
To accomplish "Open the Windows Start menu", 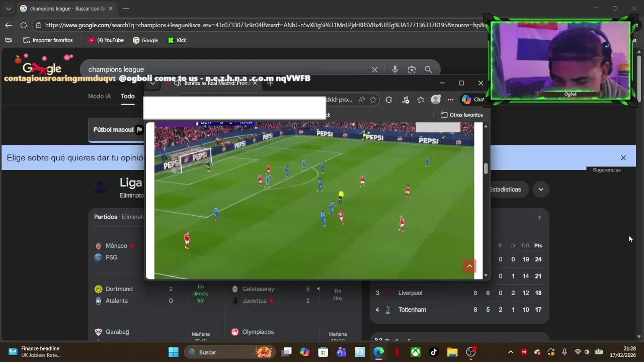I will (x=174, y=352).
